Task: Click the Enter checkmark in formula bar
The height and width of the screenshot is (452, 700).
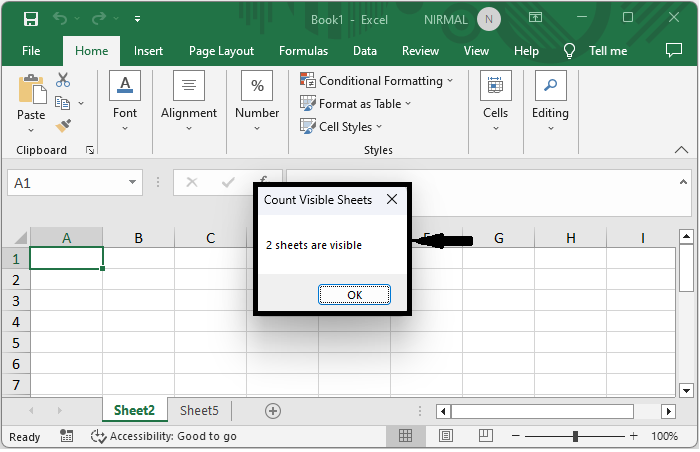Action: click(228, 182)
